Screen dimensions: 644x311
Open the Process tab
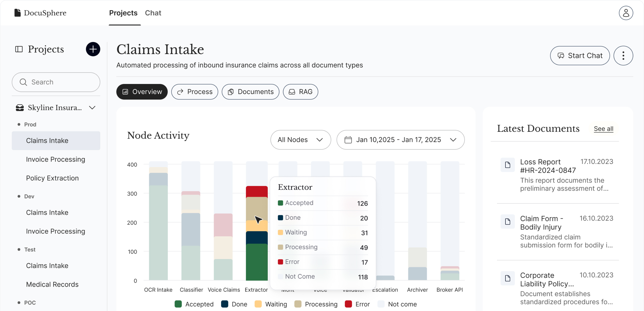[195, 92]
